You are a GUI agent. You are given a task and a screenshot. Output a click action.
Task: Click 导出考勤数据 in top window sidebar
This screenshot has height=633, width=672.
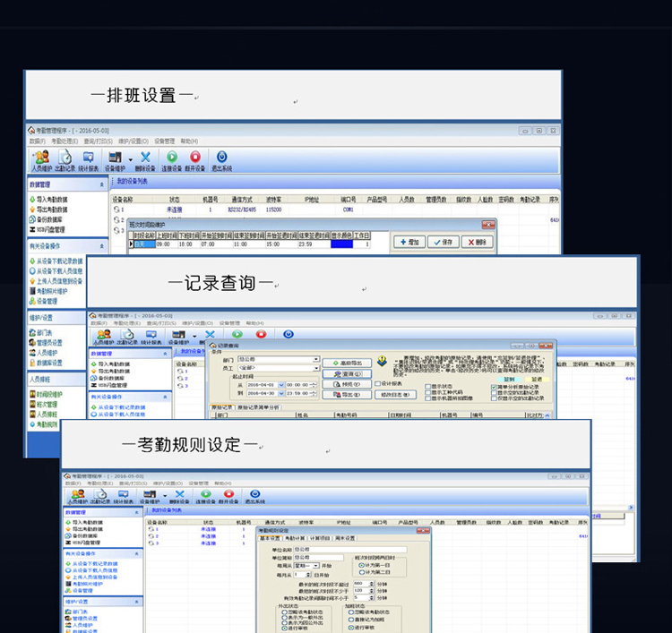click(48, 210)
